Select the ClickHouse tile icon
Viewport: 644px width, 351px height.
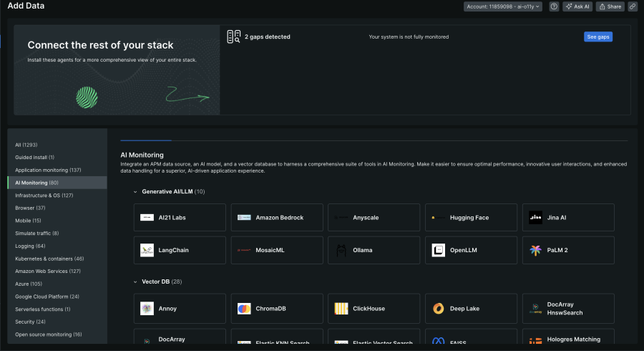(x=341, y=309)
